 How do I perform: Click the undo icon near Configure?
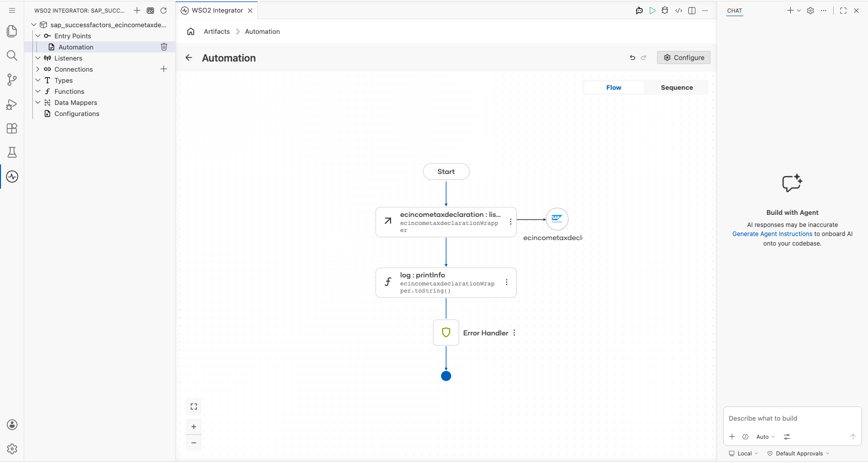(x=632, y=57)
